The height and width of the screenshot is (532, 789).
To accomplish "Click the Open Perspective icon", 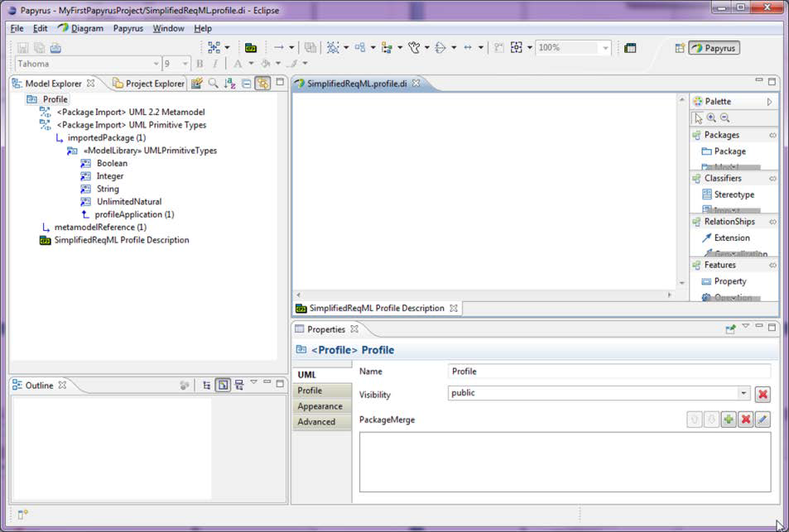I will (680, 48).
